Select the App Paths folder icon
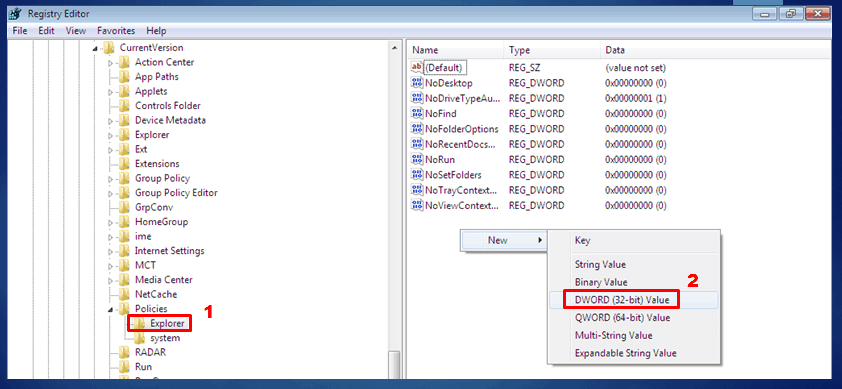The image size is (842, 389). pyautogui.click(x=125, y=77)
